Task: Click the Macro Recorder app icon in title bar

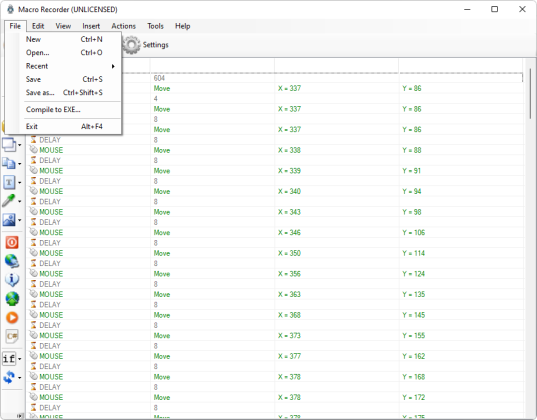Action: tap(11, 9)
